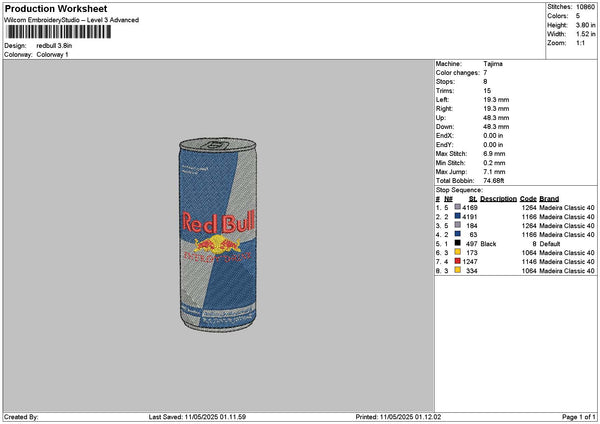Select the design name redbull 3.8in
The width and height of the screenshot is (600, 424).
pyautogui.click(x=54, y=46)
